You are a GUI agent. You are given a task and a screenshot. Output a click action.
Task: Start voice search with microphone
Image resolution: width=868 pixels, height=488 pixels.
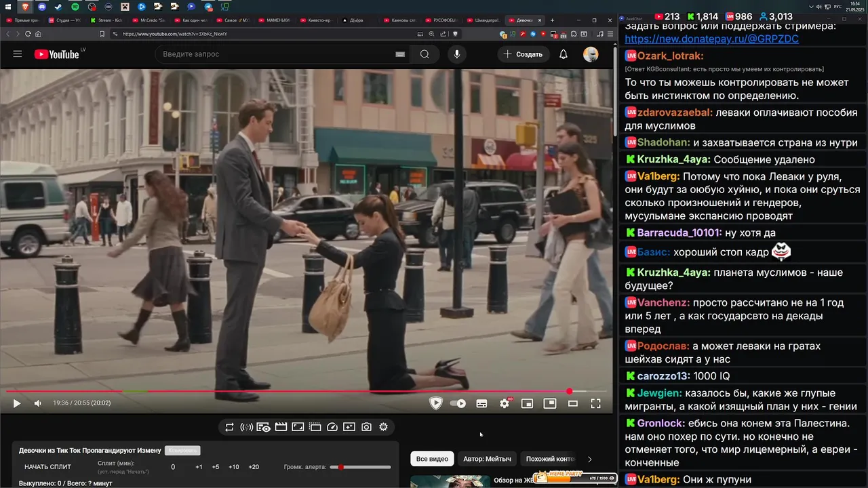click(457, 54)
